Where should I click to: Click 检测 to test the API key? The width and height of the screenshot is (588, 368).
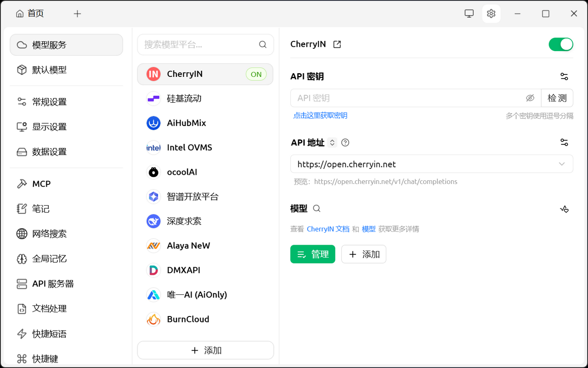pos(556,98)
